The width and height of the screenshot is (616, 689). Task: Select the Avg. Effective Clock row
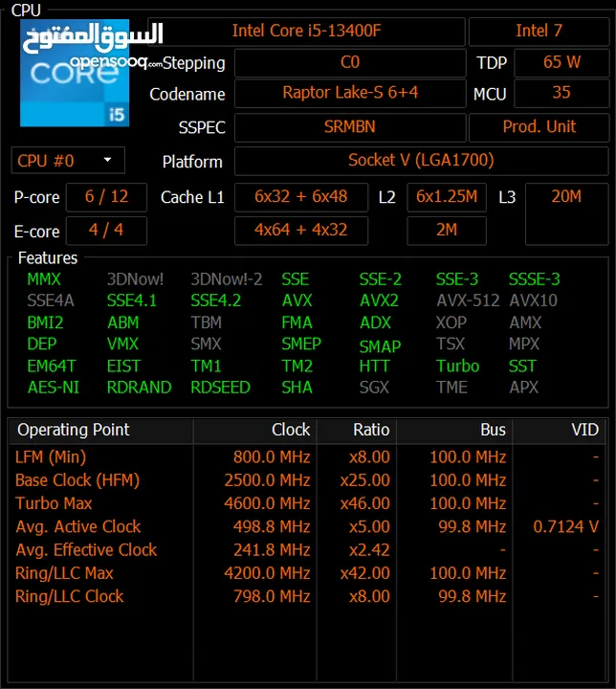point(307,550)
